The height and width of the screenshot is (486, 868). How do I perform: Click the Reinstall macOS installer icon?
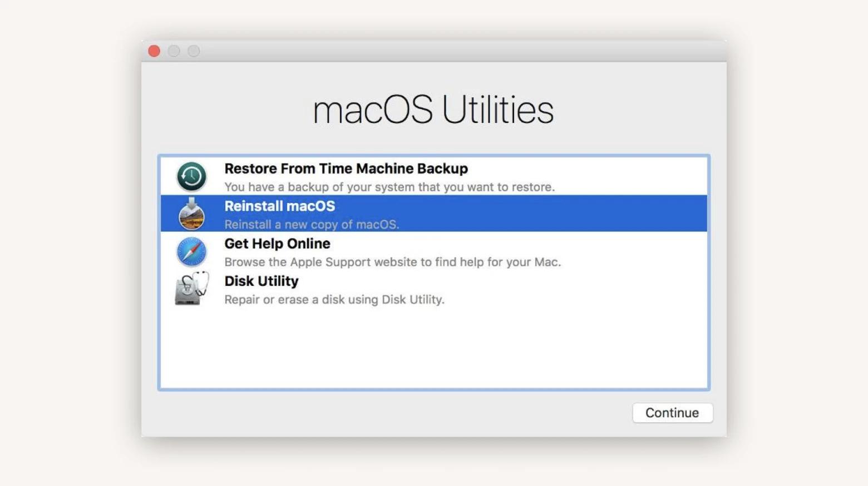[191, 214]
